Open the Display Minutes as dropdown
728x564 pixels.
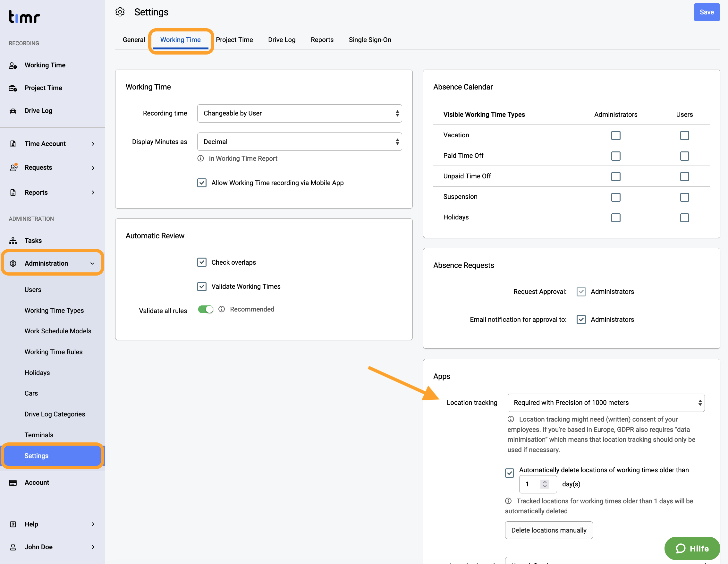300,142
